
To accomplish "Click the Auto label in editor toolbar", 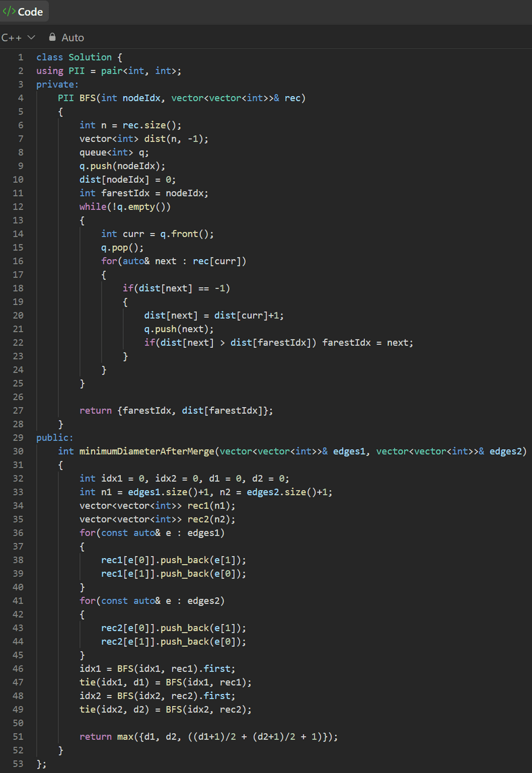I will (72, 37).
